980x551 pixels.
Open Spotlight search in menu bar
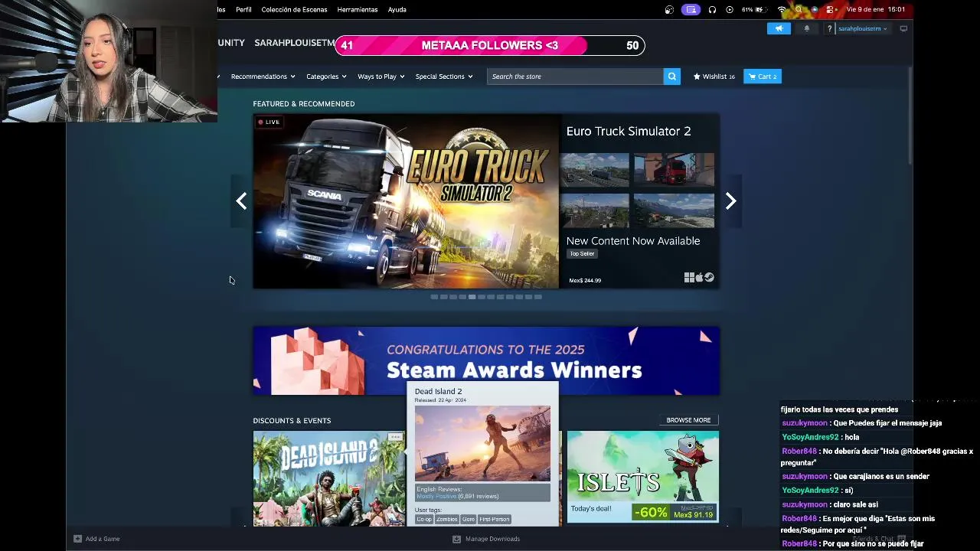pyautogui.click(x=799, y=10)
